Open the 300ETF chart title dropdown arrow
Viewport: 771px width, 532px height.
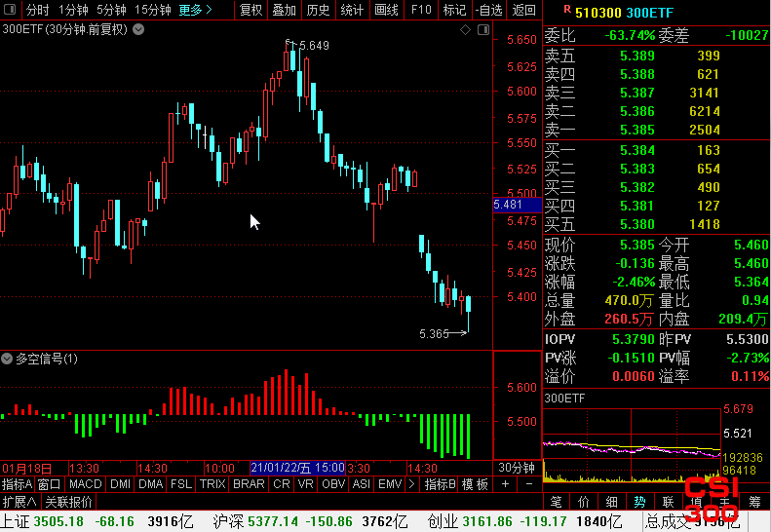pyautogui.click(x=138, y=29)
